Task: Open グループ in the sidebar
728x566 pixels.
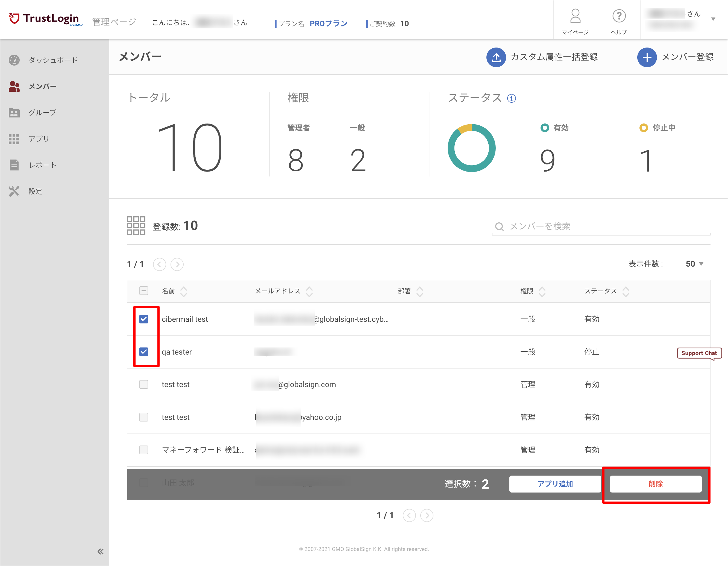Action: [42, 113]
